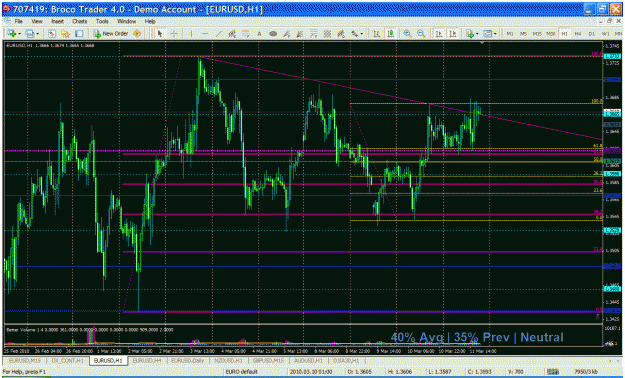
Task: Switch to DJIA30,H1 chart tab
Action: pyautogui.click(x=346, y=360)
